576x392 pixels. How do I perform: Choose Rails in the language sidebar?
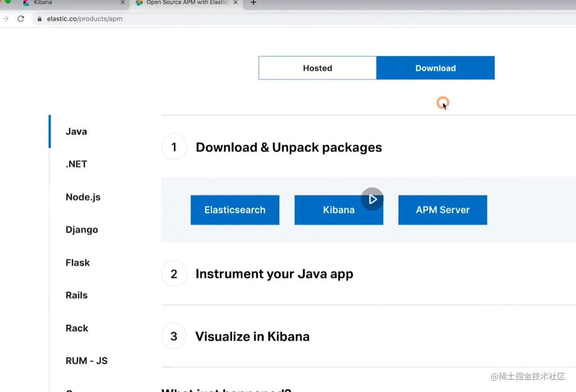77,296
